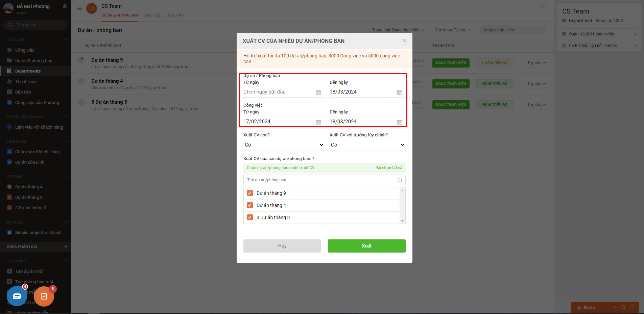Click progress circle of Dự án tháng 9
644x314 pixels.
tap(81, 60)
